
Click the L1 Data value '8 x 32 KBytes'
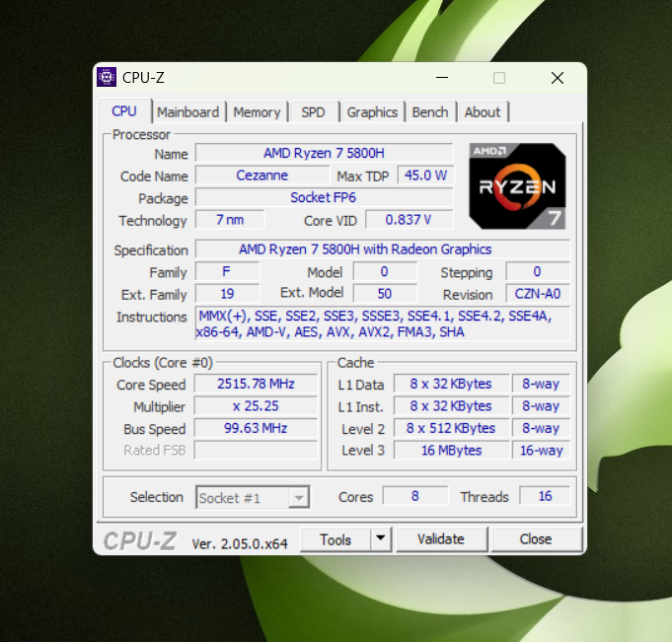coord(451,384)
